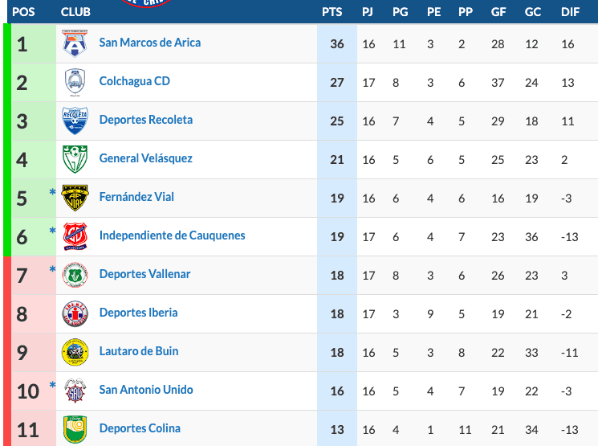
Task: Visit the Lautaro de Buin link
Action: pos(139,351)
